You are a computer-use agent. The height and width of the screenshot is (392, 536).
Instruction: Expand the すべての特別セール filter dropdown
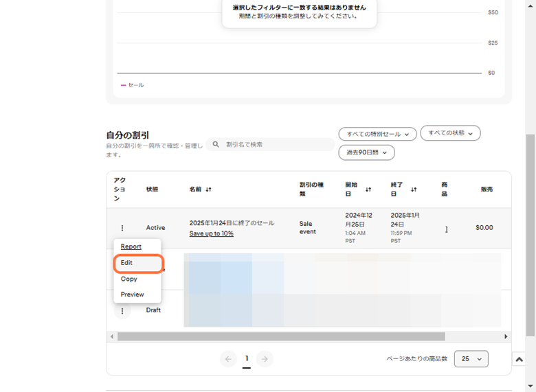click(x=377, y=134)
